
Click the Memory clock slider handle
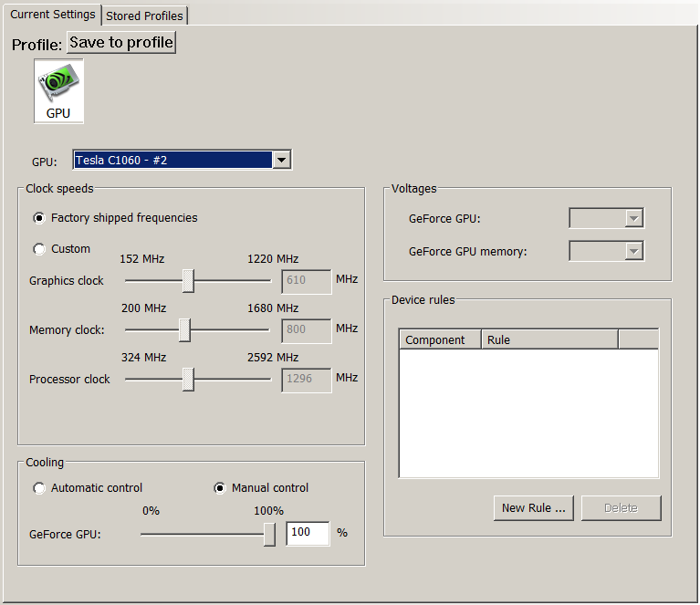pyautogui.click(x=184, y=330)
